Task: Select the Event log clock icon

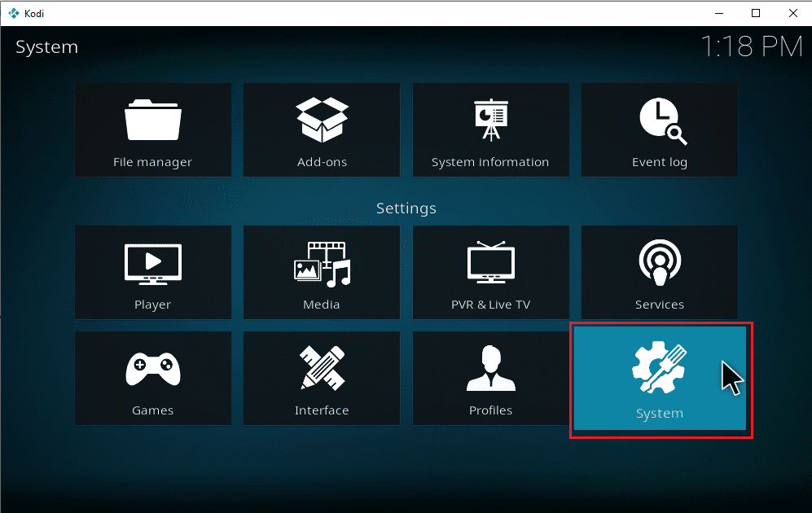Action: (659, 116)
